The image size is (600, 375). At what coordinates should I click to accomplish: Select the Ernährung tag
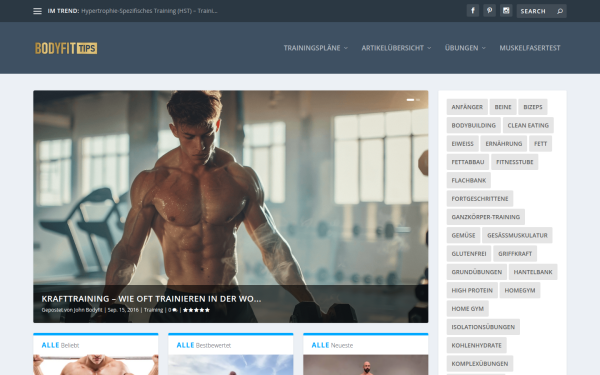tap(504, 144)
